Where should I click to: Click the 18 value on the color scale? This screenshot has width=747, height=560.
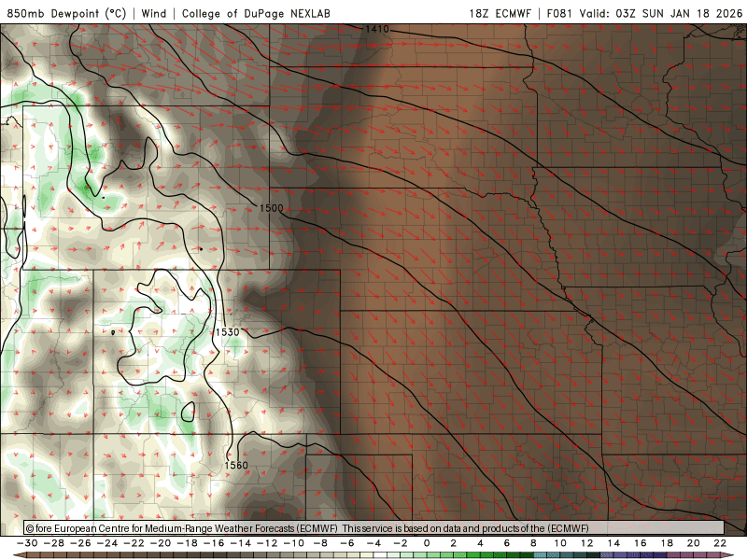pyautogui.click(x=667, y=543)
